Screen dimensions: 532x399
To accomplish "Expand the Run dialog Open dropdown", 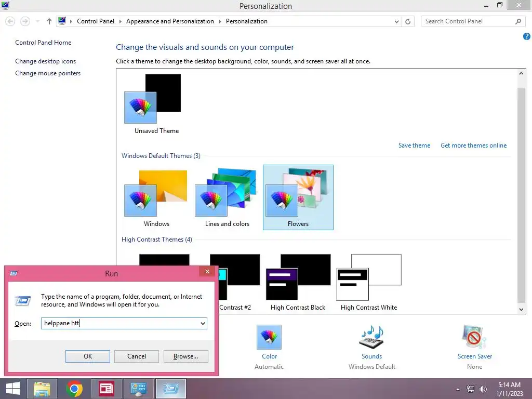I will [203, 323].
